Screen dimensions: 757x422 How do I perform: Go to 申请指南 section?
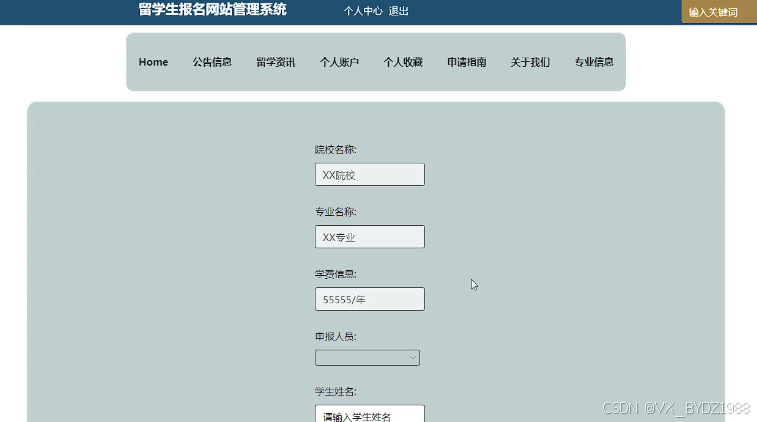click(x=466, y=62)
